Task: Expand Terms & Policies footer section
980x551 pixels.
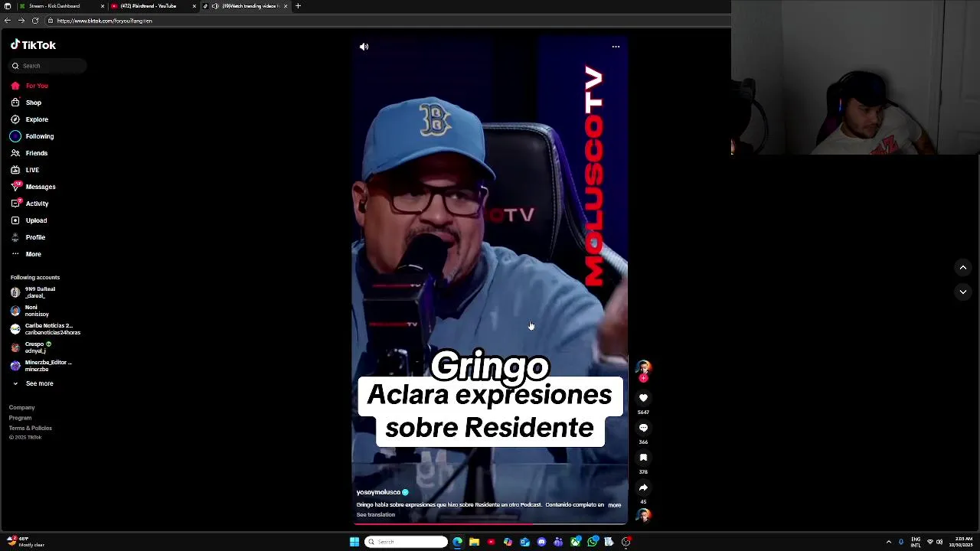Action: [x=30, y=428]
